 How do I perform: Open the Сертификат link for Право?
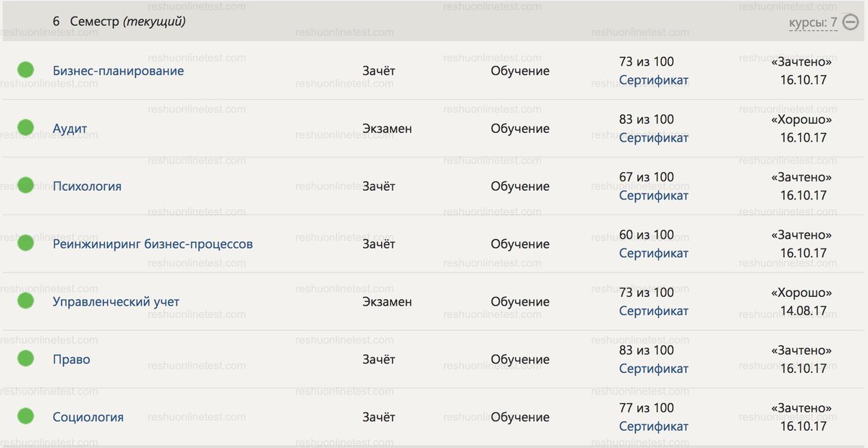pos(653,369)
